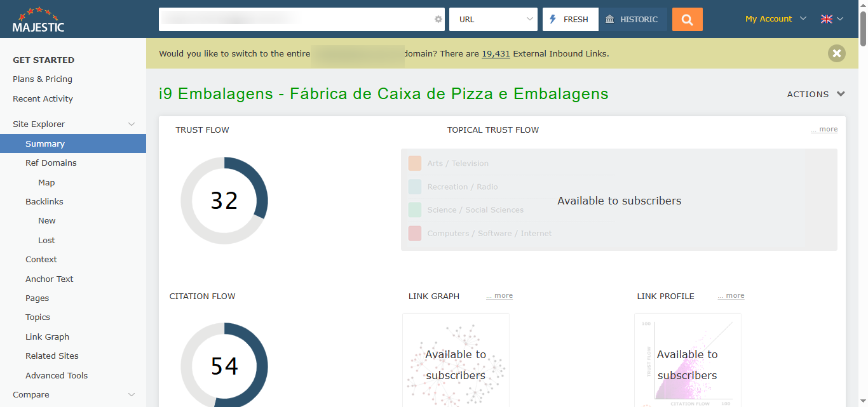Open the Map page
This screenshot has width=868, height=407.
pos(46,183)
